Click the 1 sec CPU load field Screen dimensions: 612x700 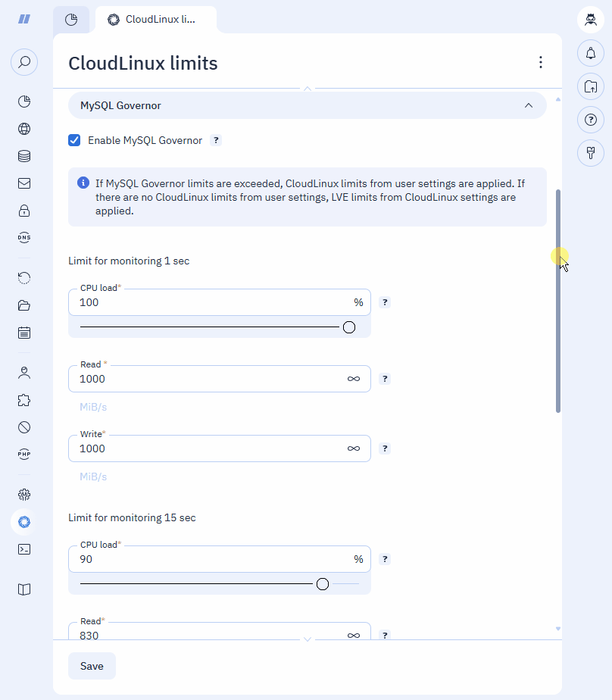pos(220,303)
